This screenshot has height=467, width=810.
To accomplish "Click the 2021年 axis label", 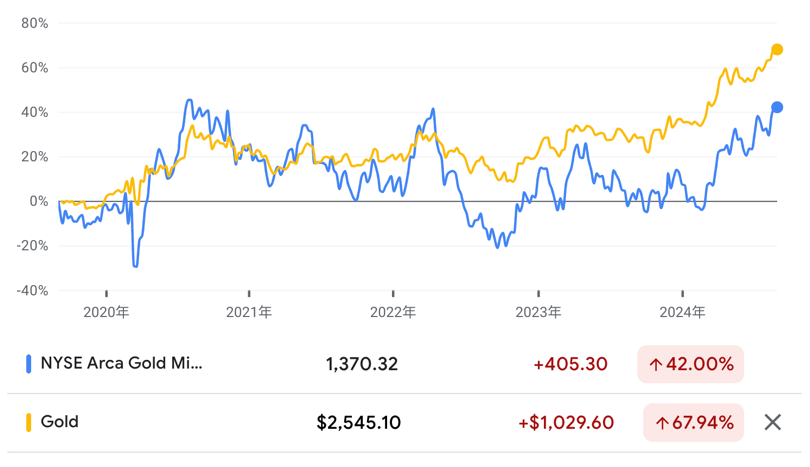I will point(248,312).
